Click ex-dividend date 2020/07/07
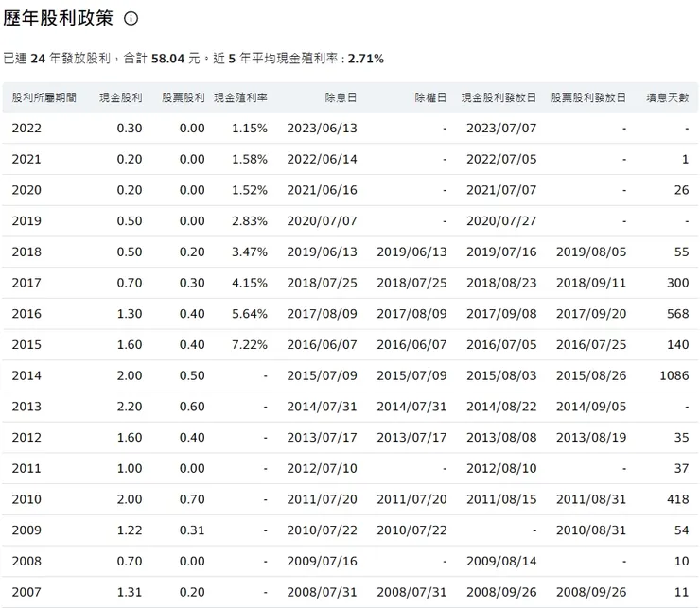 [x=322, y=221]
